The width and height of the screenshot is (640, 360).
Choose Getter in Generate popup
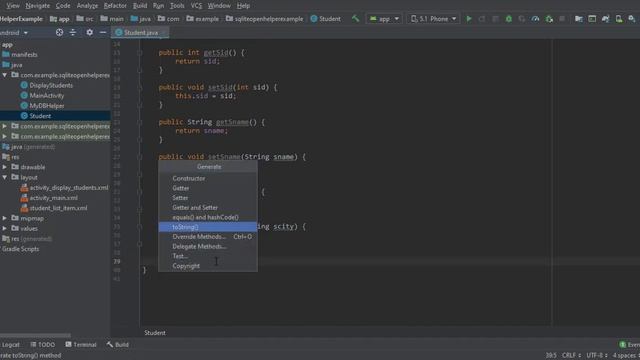(208, 188)
